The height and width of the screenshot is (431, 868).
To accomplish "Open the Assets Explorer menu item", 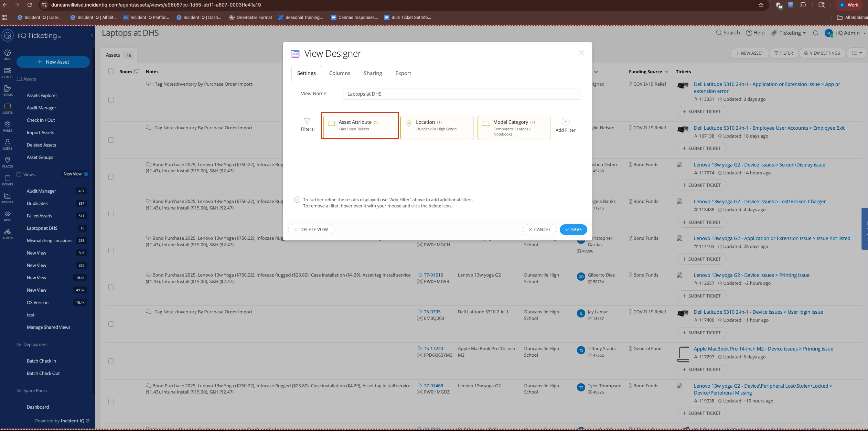I will click(x=42, y=95).
